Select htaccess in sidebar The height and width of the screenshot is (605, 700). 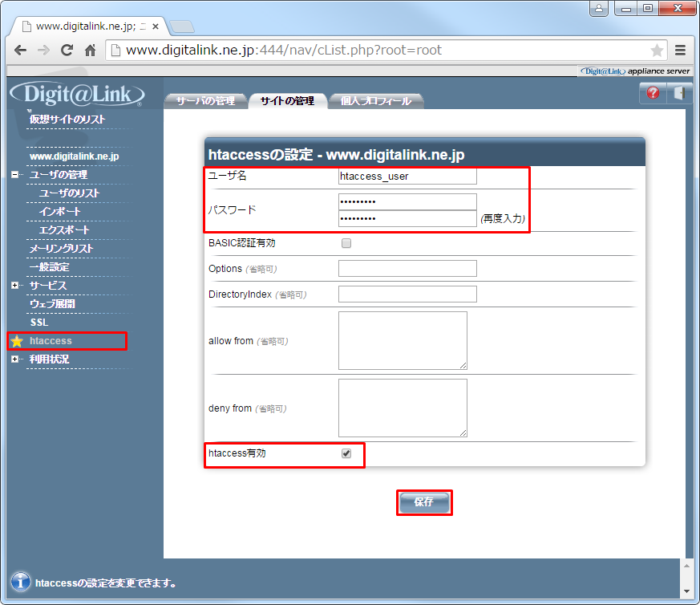click(x=51, y=340)
